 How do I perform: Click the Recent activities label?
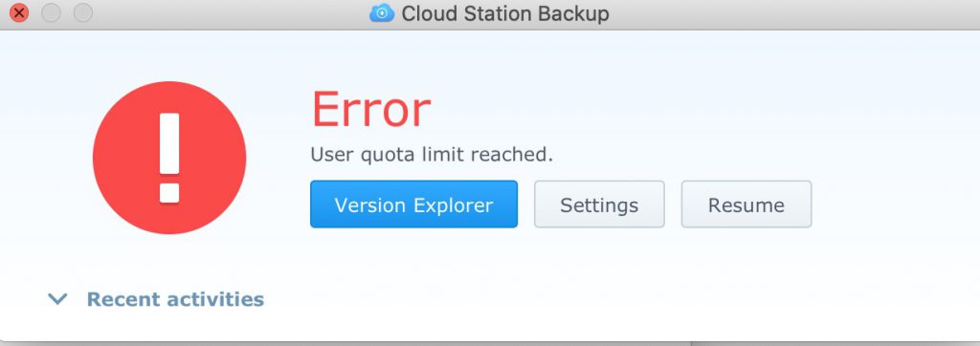pyautogui.click(x=175, y=299)
